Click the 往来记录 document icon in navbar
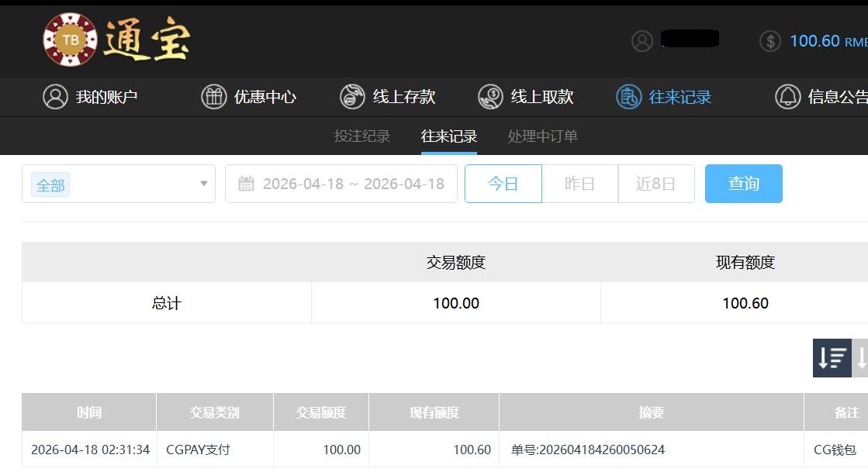The image size is (868, 472). (x=628, y=97)
